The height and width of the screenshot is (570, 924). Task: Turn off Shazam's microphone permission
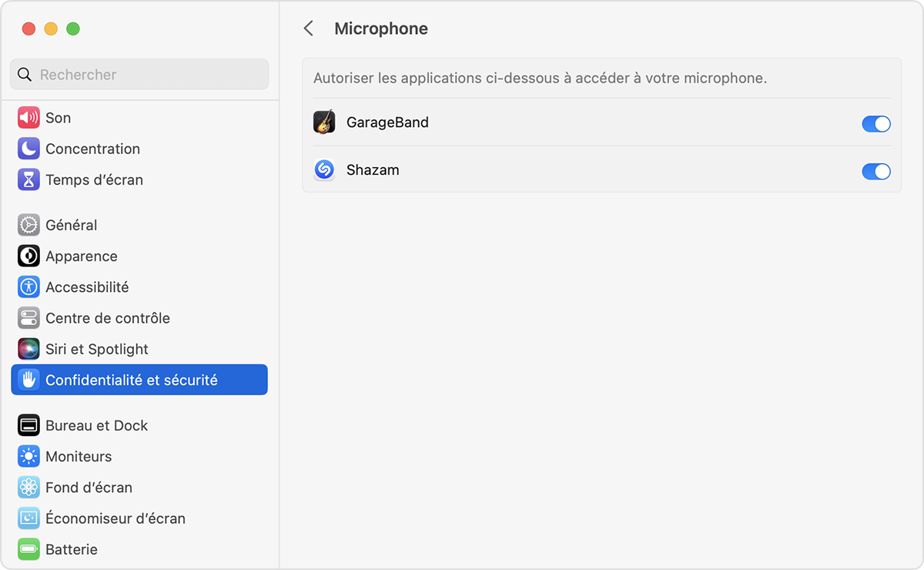point(876,171)
